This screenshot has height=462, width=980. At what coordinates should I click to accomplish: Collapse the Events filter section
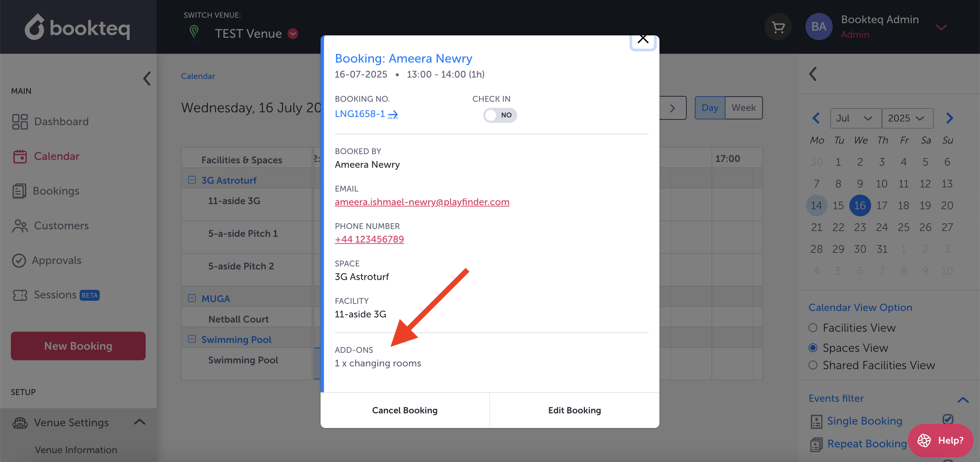point(963,400)
